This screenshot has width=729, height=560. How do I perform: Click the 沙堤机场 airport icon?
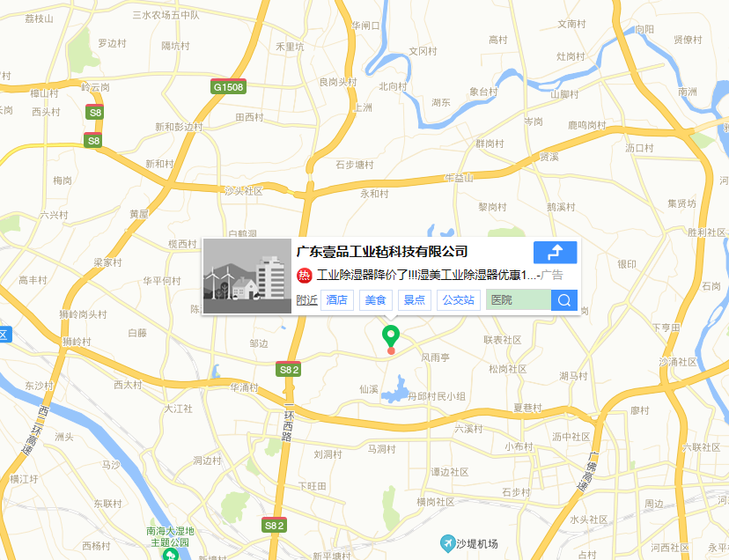(447, 542)
